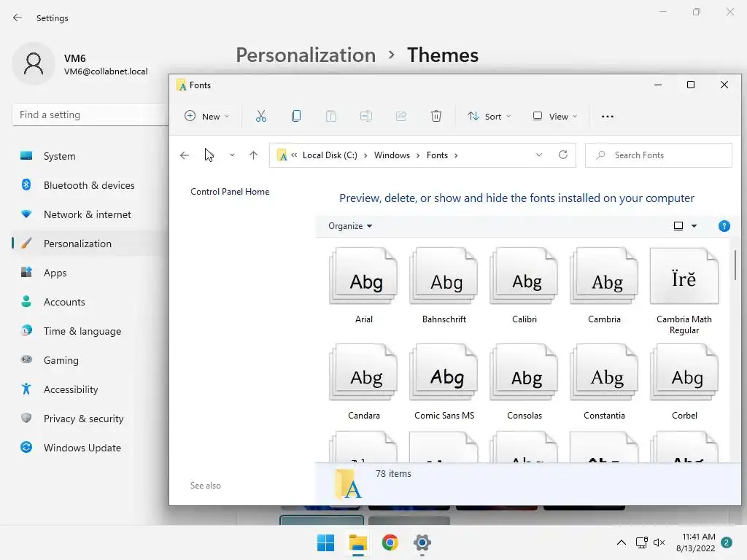Screen dimensions: 747x560
Task: Click Local Disk (C:) in address path
Action: pyautogui.click(x=330, y=155)
